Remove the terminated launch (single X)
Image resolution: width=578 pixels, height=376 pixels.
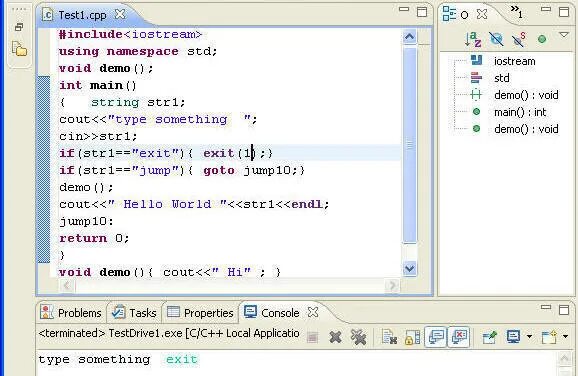coord(335,337)
